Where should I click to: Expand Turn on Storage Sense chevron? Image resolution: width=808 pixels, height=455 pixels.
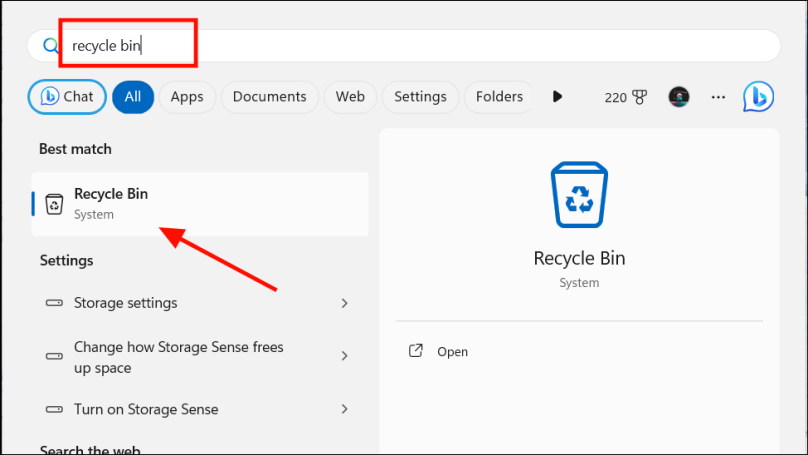tap(345, 409)
